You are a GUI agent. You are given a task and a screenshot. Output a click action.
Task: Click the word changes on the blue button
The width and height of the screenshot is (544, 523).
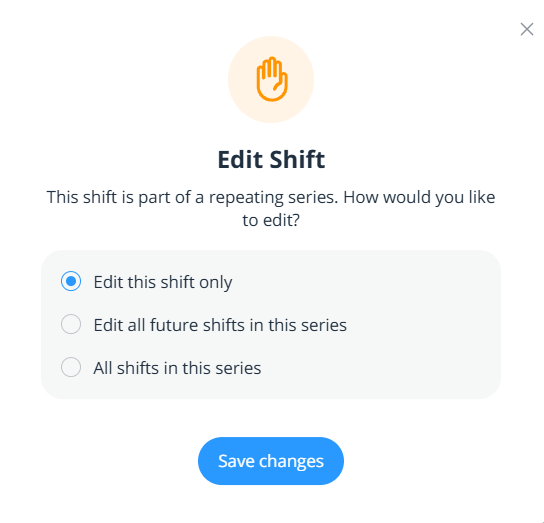(291, 462)
